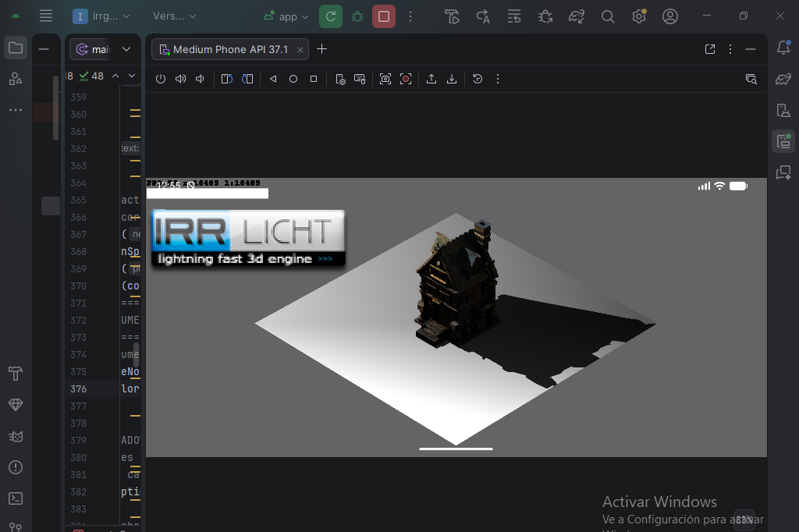Click the download arrow icon in emulator toolbar
This screenshot has width=799, height=532.
pyautogui.click(x=452, y=79)
